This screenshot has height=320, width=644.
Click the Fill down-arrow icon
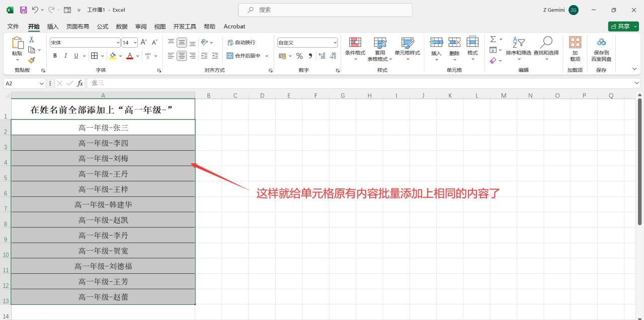[x=493, y=50]
